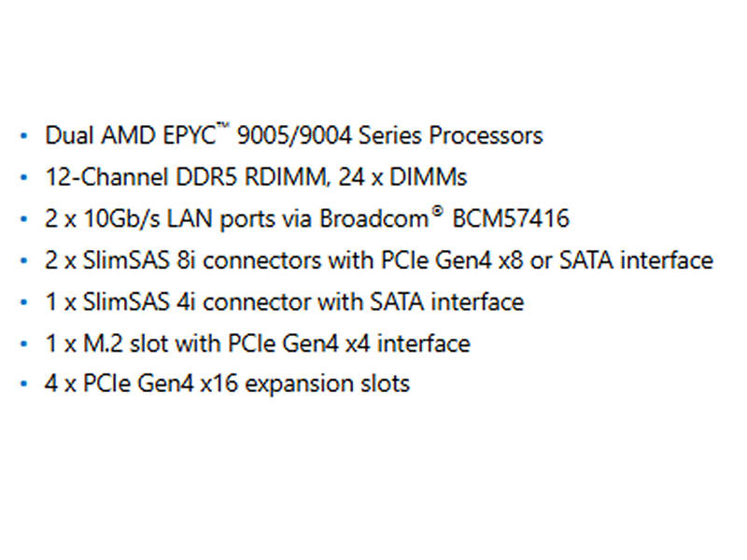Viewport: 747px width, 560px height.
Task: Click the 9005/9004 series number text
Action: [x=293, y=135]
